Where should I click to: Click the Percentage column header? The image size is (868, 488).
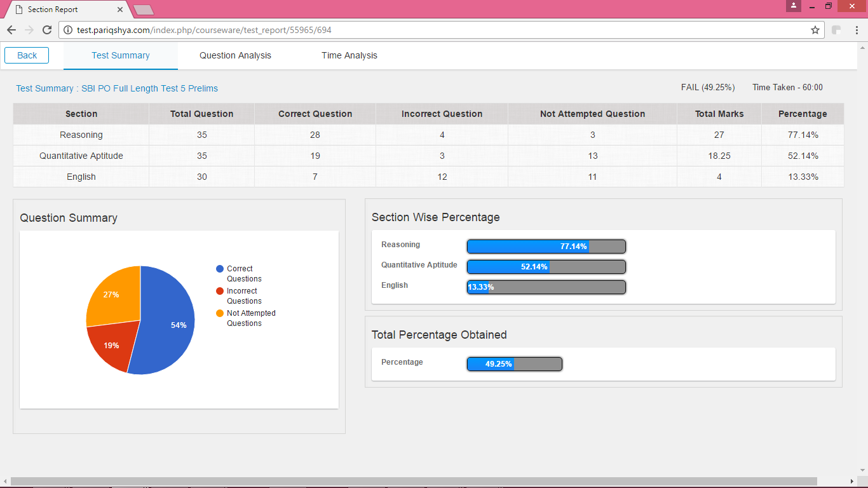(803, 114)
